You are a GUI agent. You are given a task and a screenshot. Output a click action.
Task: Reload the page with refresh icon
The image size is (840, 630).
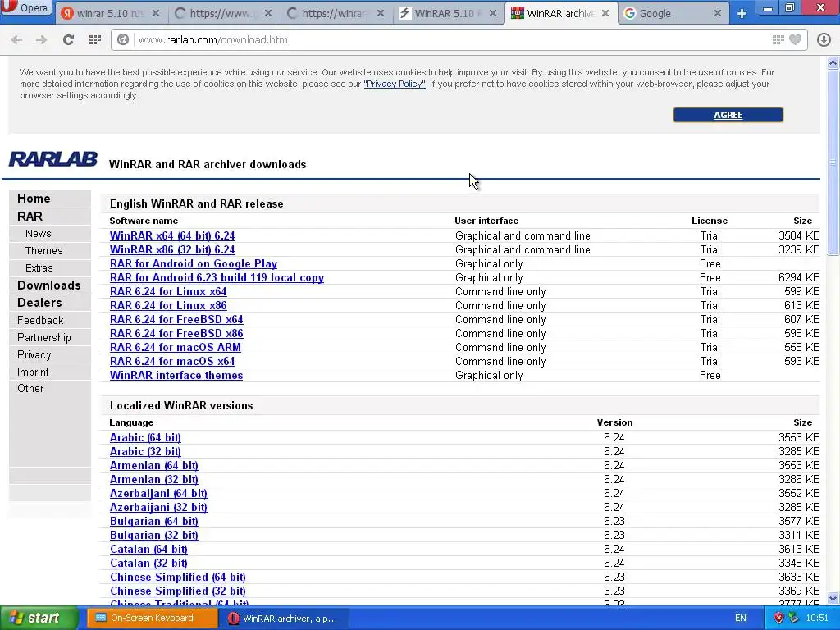68,39
